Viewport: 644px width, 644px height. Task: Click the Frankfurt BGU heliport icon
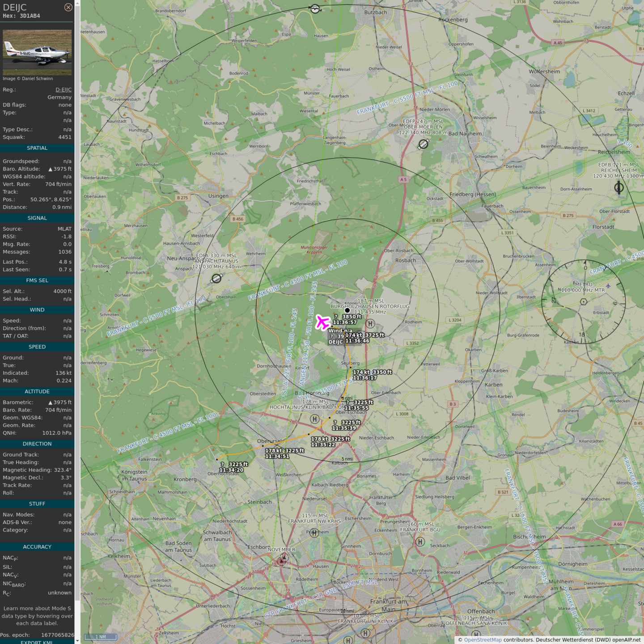[420, 542]
